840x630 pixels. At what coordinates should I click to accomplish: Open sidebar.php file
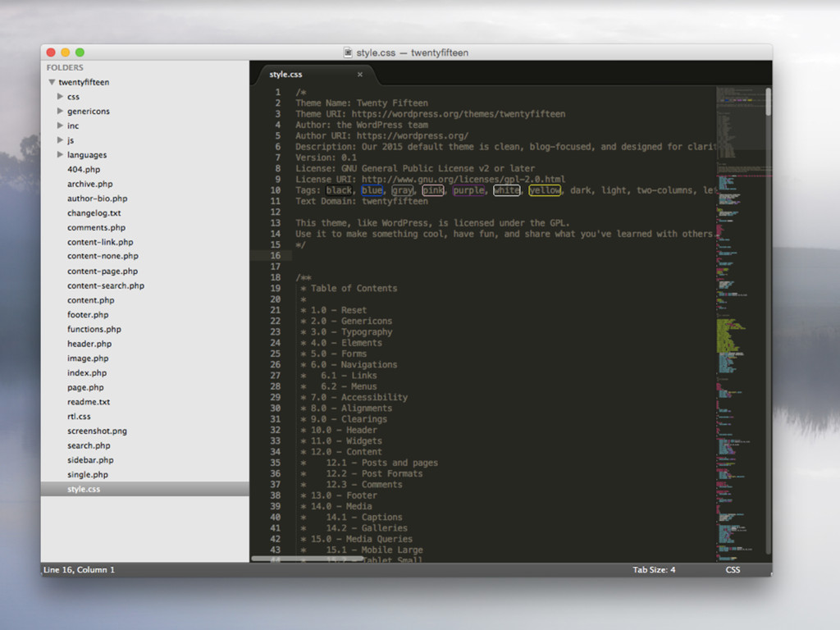[x=90, y=459]
